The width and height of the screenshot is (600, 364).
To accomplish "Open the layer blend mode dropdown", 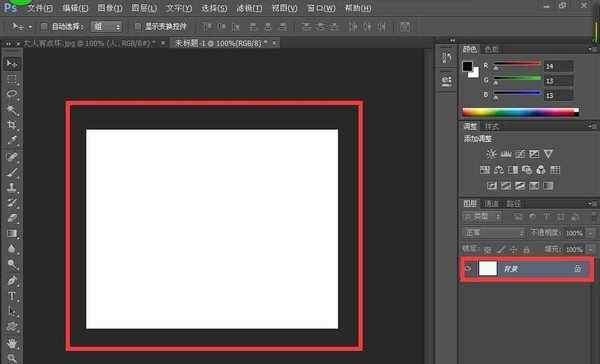I will point(494,233).
